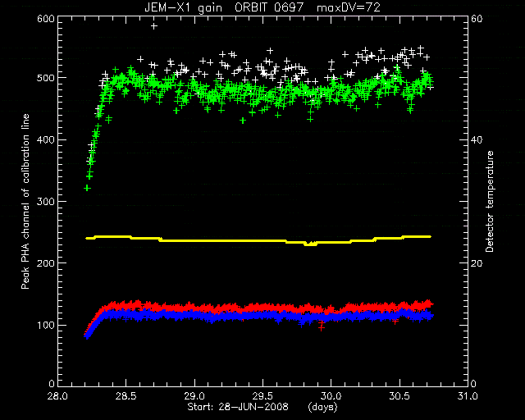Select the 100 tick label on left axis

46,325
